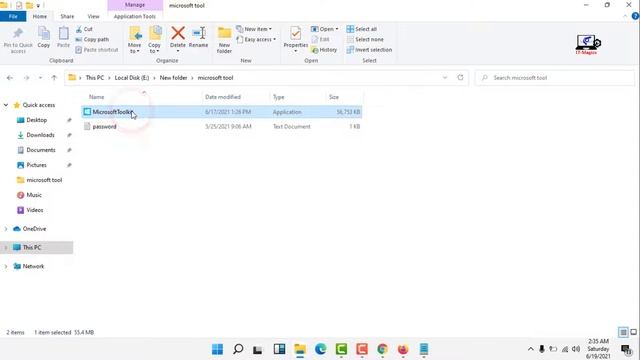Open Microsoft Edge from taskbar
This screenshot has width=640, height=360.
[x=321, y=349]
